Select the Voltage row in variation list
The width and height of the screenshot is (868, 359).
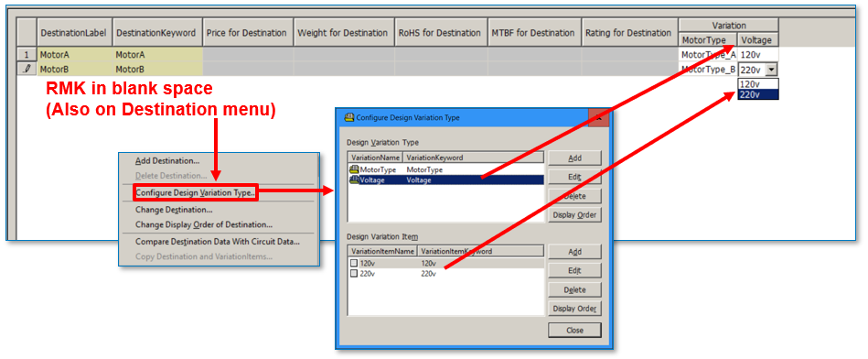[445, 180]
